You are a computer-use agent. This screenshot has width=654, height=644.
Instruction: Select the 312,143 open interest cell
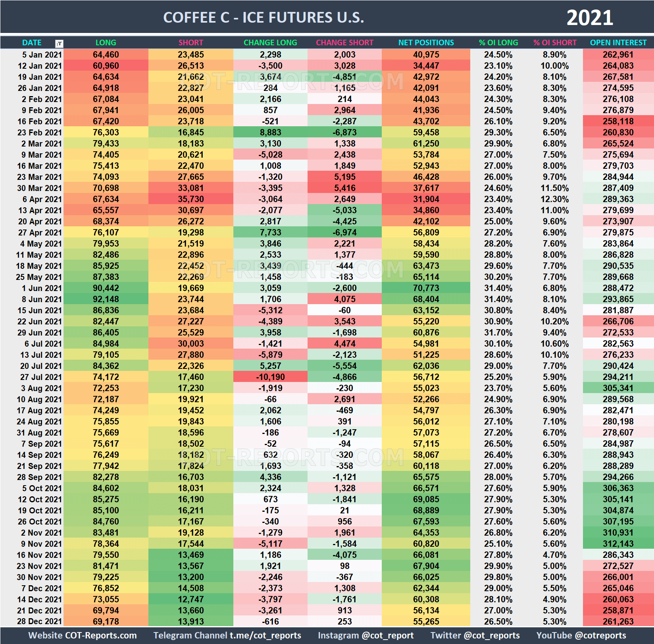pyautogui.click(x=618, y=544)
